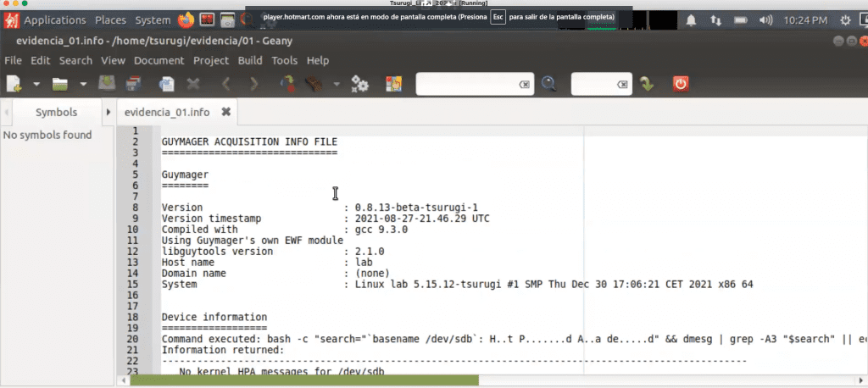Open the Help menu
This screenshot has width=868, height=388.
[x=318, y=60]
